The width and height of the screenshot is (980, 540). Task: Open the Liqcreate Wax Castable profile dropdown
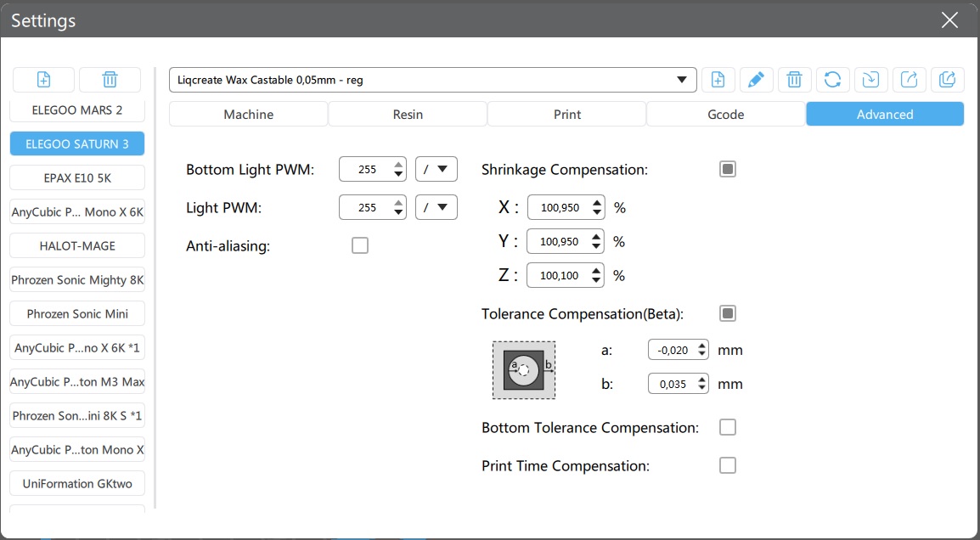pyautogui.click(x=432, y=80)
